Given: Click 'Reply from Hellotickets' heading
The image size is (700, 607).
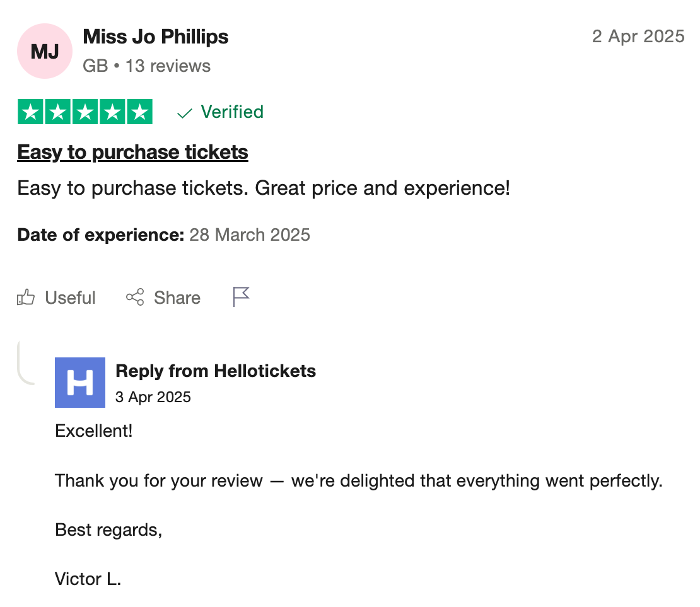Looking at the screenshot, I should (214, 371).
